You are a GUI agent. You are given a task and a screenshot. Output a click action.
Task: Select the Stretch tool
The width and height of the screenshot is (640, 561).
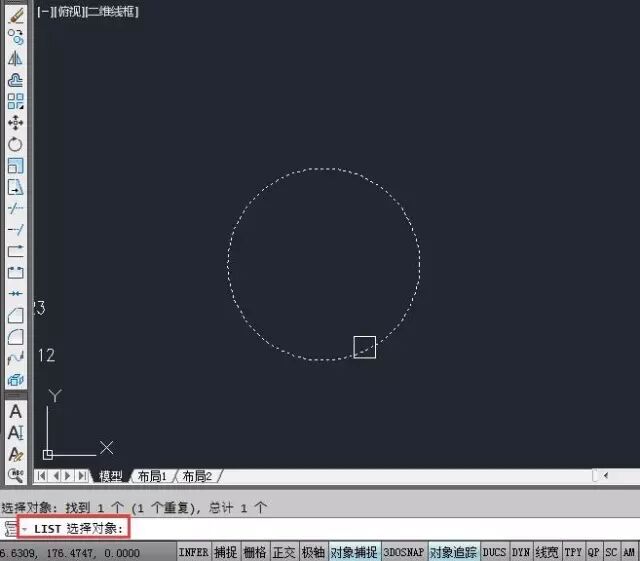16,187
